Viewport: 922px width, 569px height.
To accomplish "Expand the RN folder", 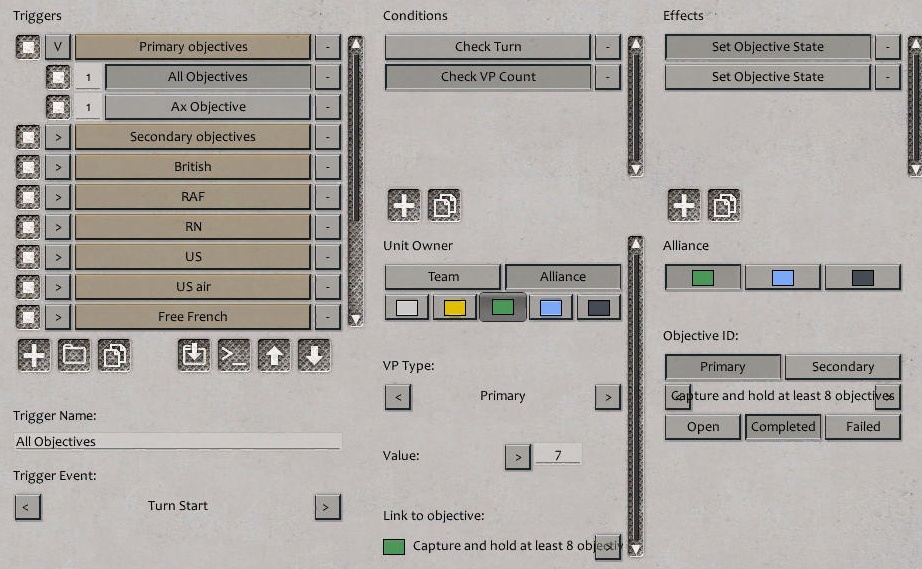I will coord(58,227).
